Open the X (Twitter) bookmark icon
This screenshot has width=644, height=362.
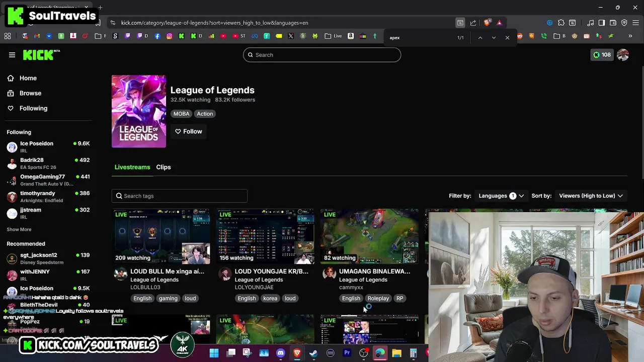(291, 36)
